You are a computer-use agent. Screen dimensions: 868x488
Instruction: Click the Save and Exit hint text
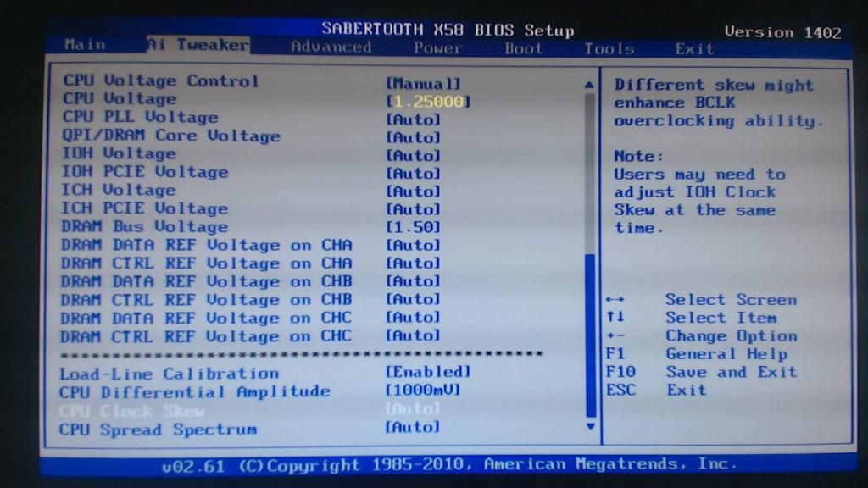click(732, 372)
